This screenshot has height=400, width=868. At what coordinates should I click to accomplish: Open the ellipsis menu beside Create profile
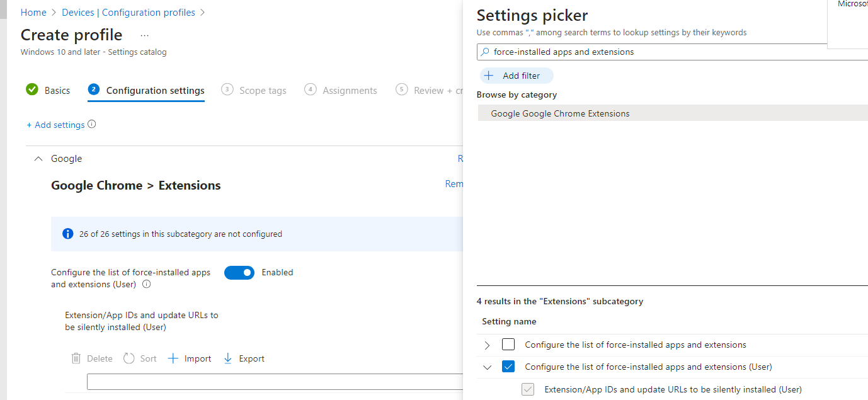(144, 35)
